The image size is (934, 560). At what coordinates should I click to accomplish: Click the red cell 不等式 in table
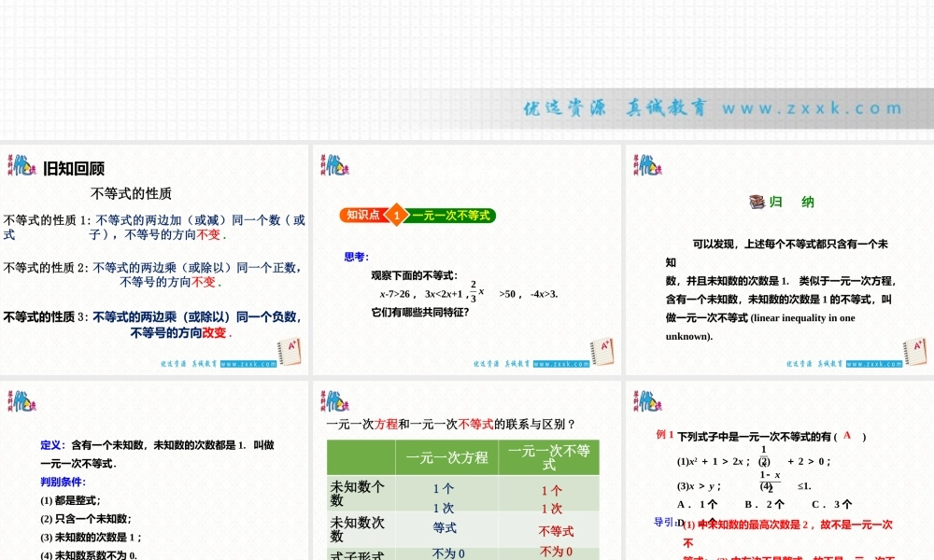[556, 531]
